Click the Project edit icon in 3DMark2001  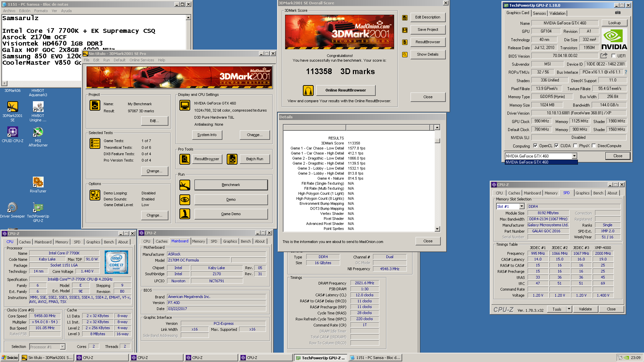click(95, 105)
